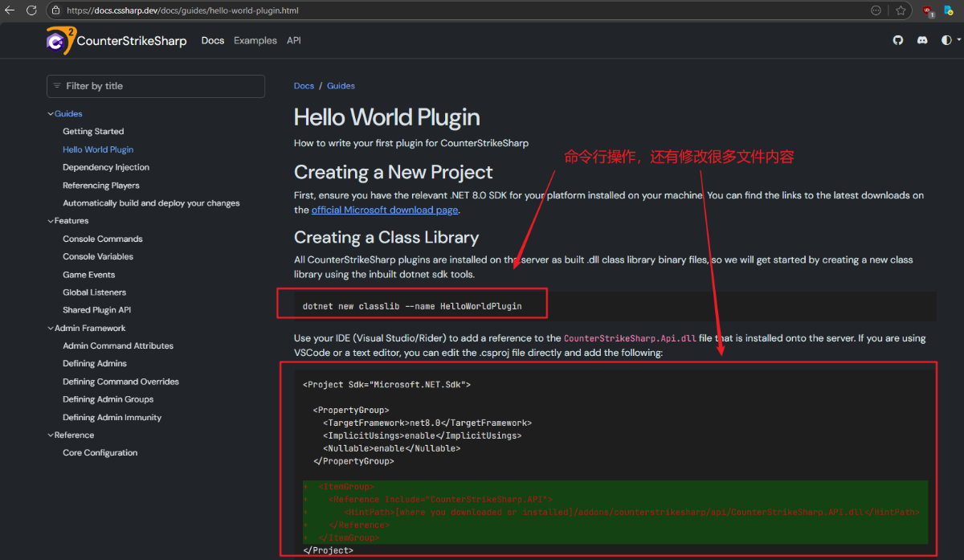Open the Admin Command Attributes page
Viewport: 964px width, 560px height.
pos(118,346)
